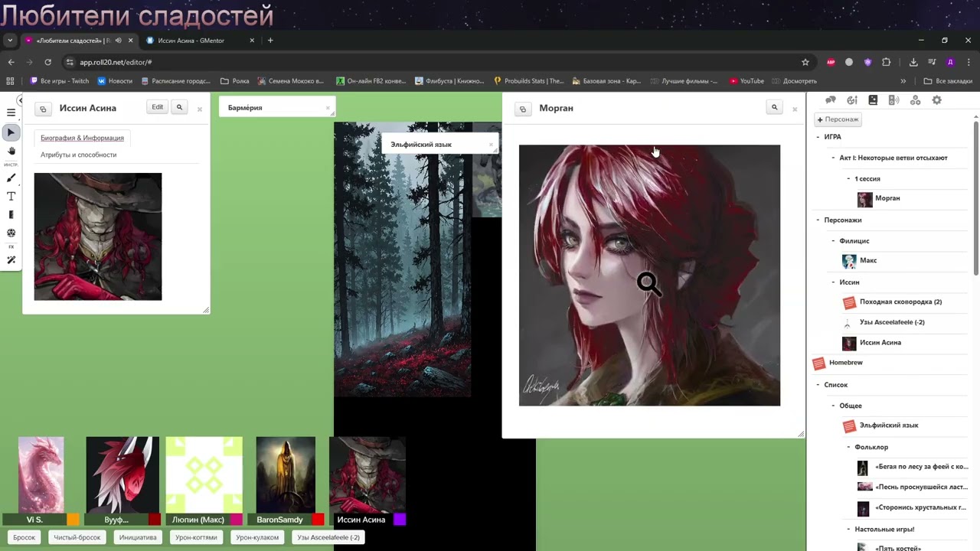Click the Бросок macro button

(24, 537)
